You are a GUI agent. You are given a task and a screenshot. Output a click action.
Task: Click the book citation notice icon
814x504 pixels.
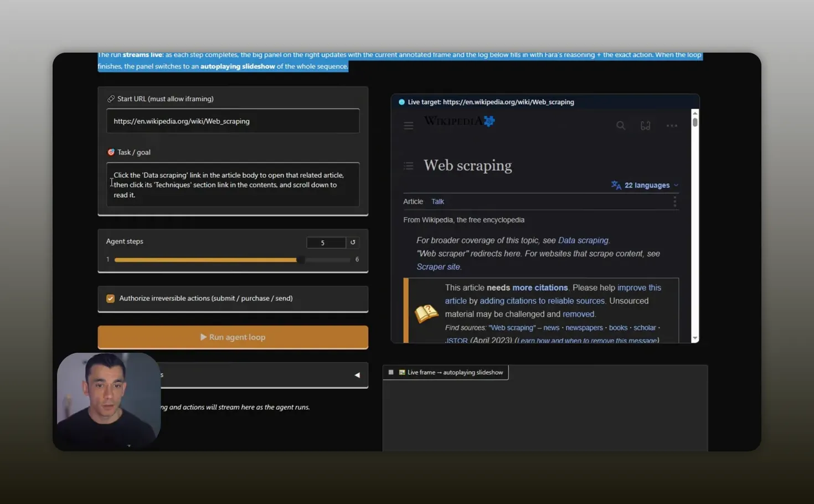tap(426, 314)
